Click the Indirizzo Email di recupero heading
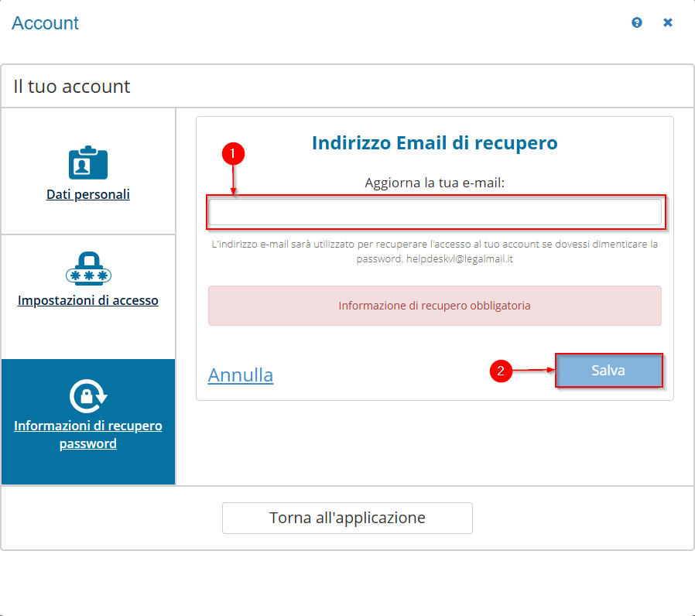The height and width of the screenshot is (616, 695). [x=434, y=143]
